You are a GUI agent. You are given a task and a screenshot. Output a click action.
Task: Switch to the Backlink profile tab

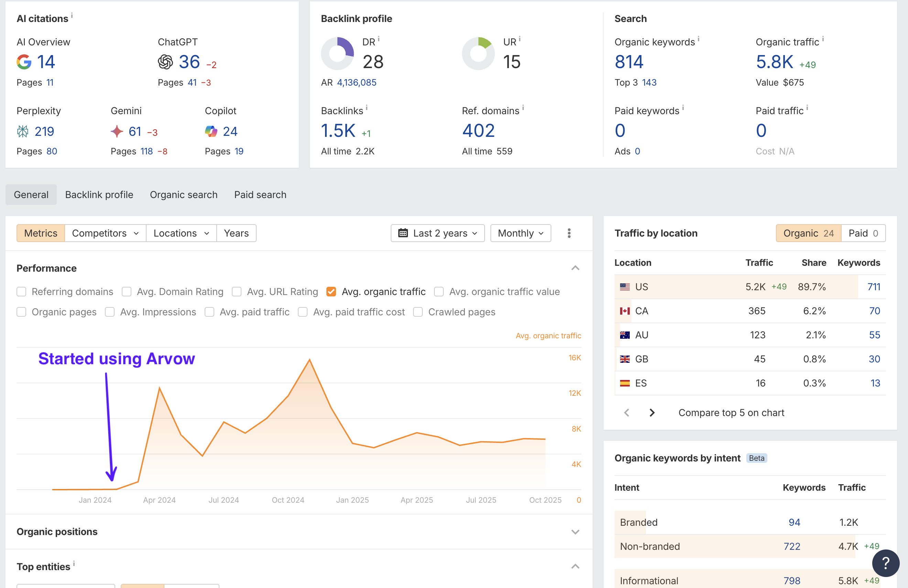click(99, 195)
